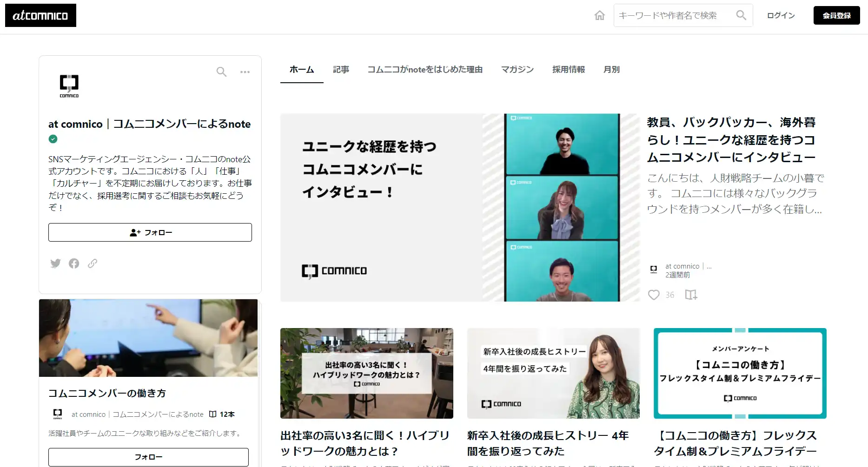Switch to the ホーム tab
The height and width of the screenshot is (467, 868).
coord(302,70)
